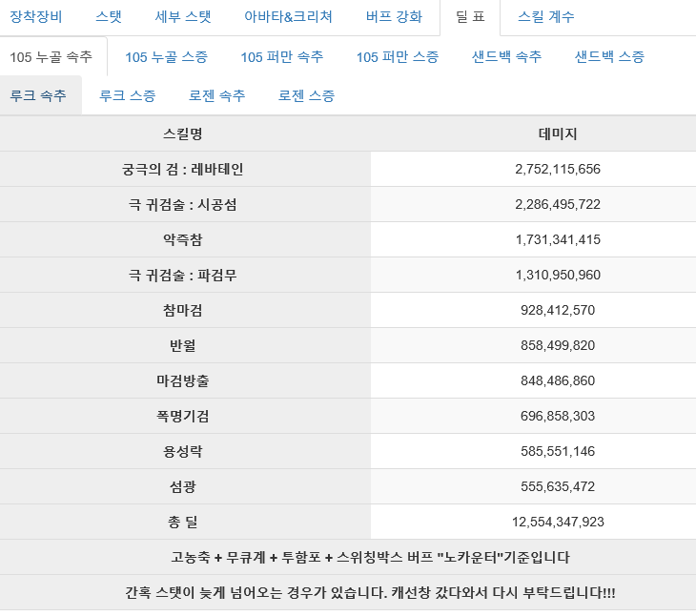Open the 장착장비 tab

[36, 17]
